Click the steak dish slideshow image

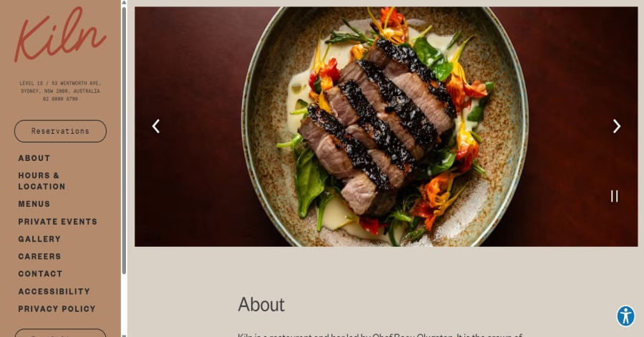pos(386,127)
